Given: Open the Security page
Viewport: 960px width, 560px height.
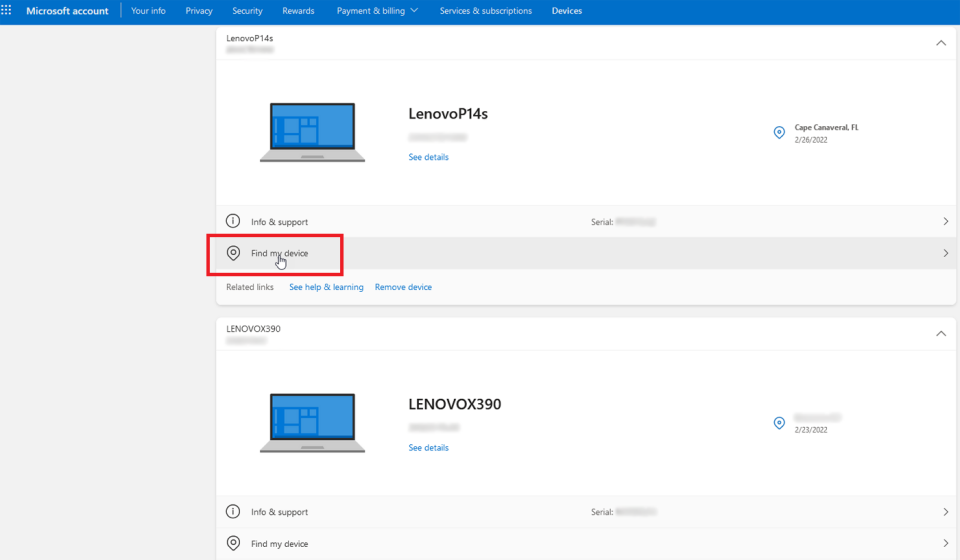Looking at the screenshot, I should click(247, 11).
